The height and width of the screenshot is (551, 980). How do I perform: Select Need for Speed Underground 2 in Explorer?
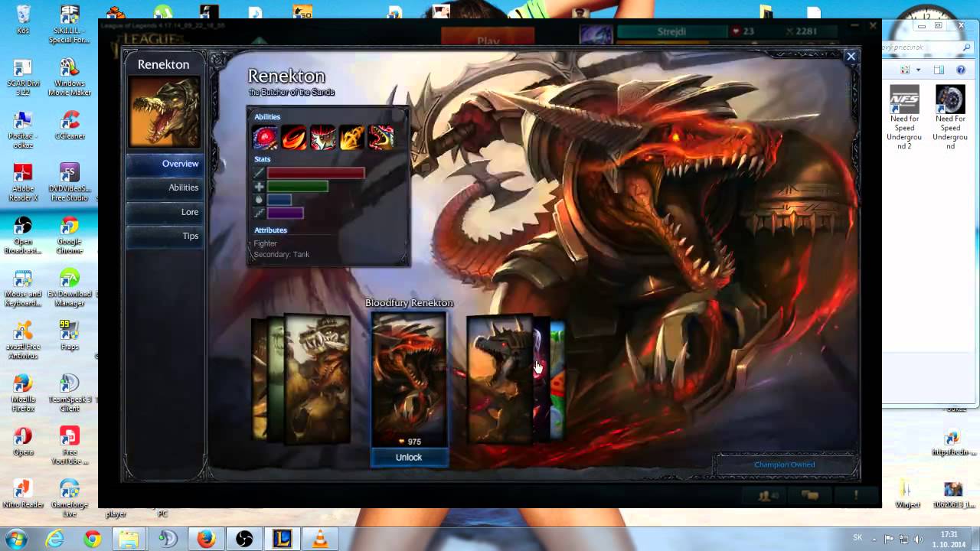[904, 118]
